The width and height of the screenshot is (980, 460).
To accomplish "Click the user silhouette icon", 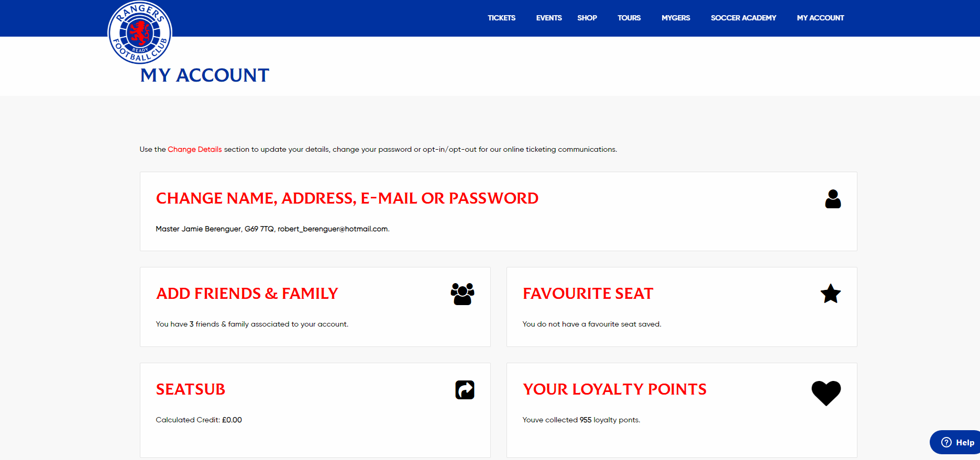I will tap(833, 199).
